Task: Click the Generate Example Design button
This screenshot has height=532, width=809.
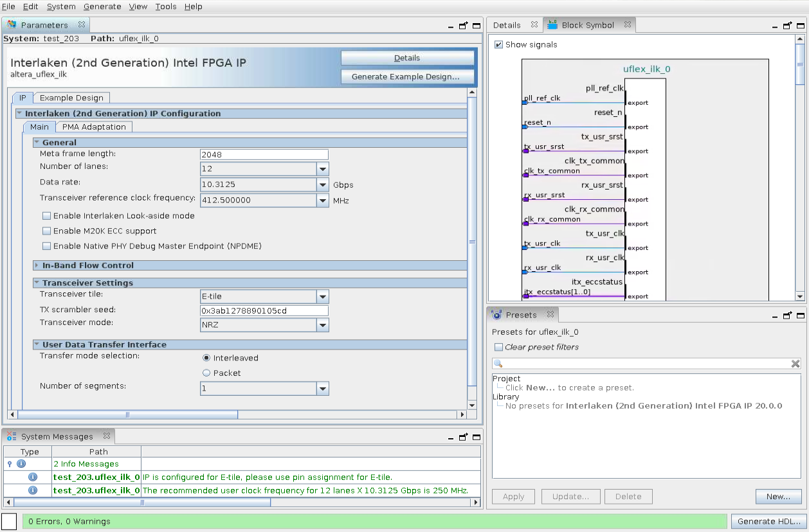Action: [406, 76]
